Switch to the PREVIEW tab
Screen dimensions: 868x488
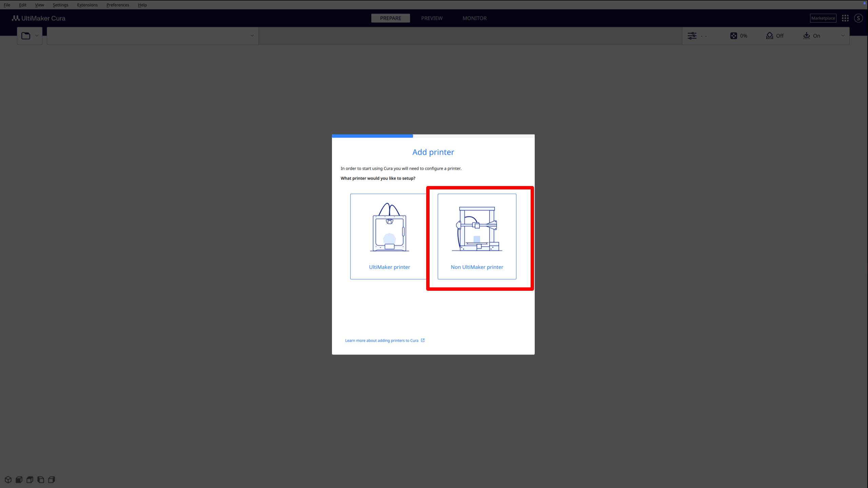click(432, 18)
